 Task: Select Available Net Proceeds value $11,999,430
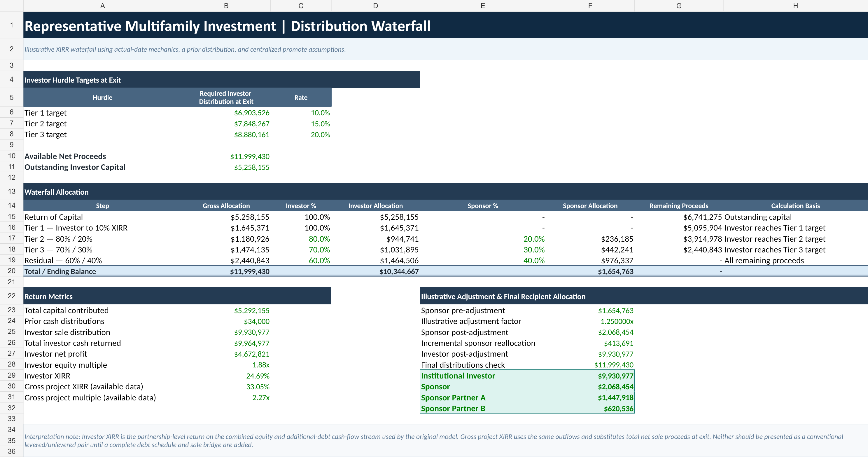coord(250,156)
